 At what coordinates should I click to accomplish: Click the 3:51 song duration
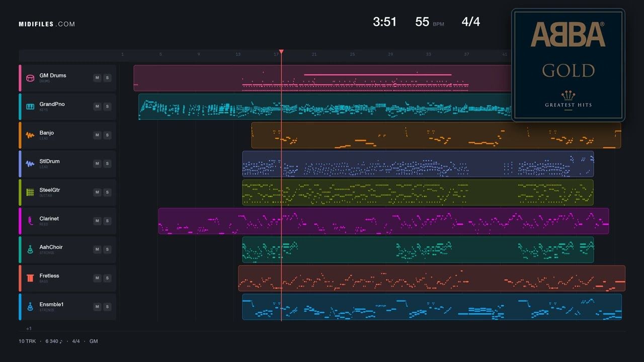click(385, 22)
